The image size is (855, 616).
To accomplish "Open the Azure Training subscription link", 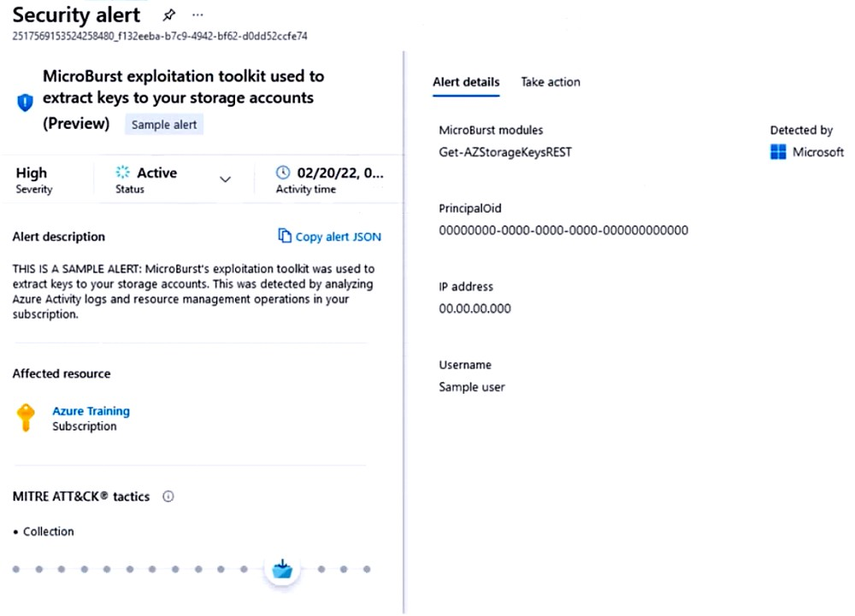I will coord(91,411).
